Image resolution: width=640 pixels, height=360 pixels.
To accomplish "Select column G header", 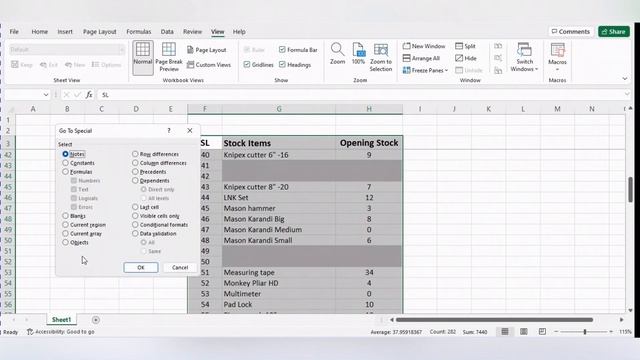I will click(x=279, y=109).
